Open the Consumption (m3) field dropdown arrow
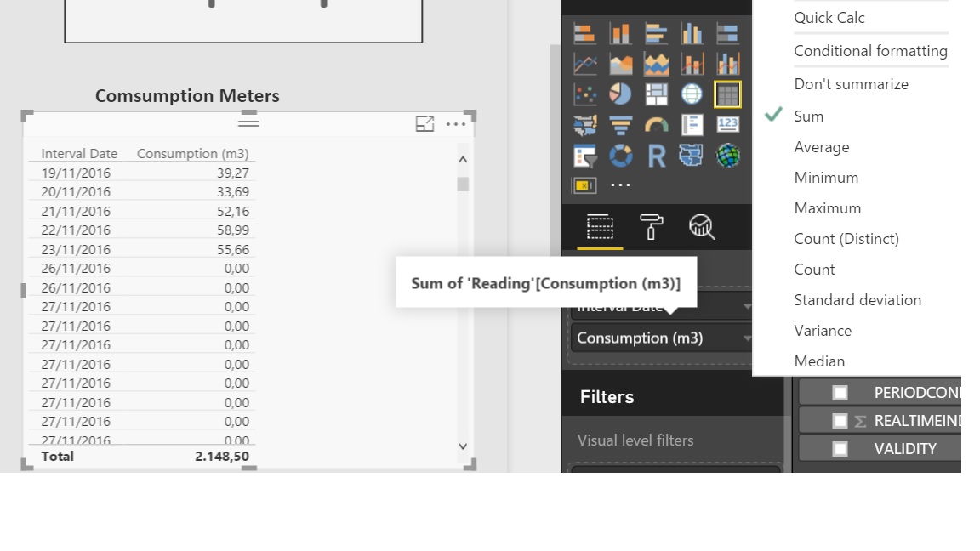Image resolution: width=980 pixels, height=551 pixels. tap(746, 338)
